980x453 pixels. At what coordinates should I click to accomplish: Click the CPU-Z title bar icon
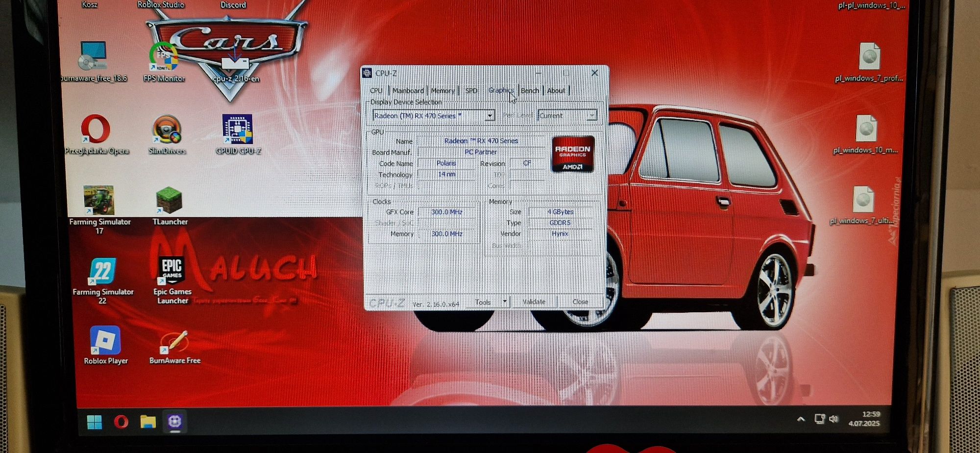pos(367,73)
